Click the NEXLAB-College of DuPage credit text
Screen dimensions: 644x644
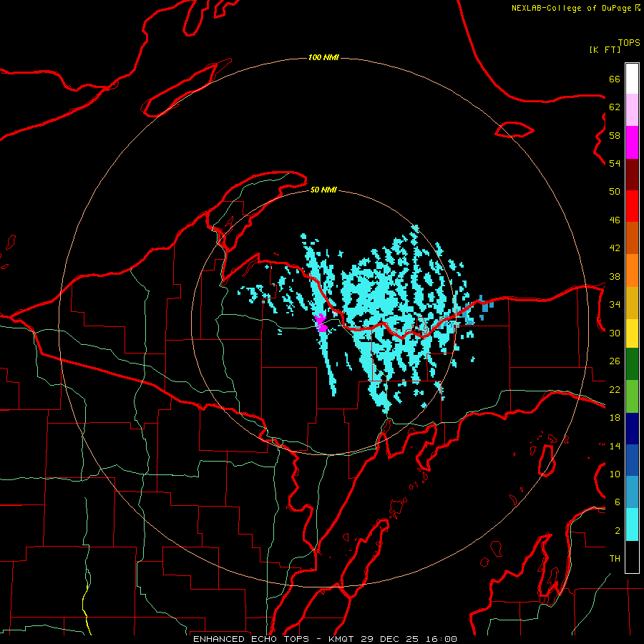coord(575,8)
